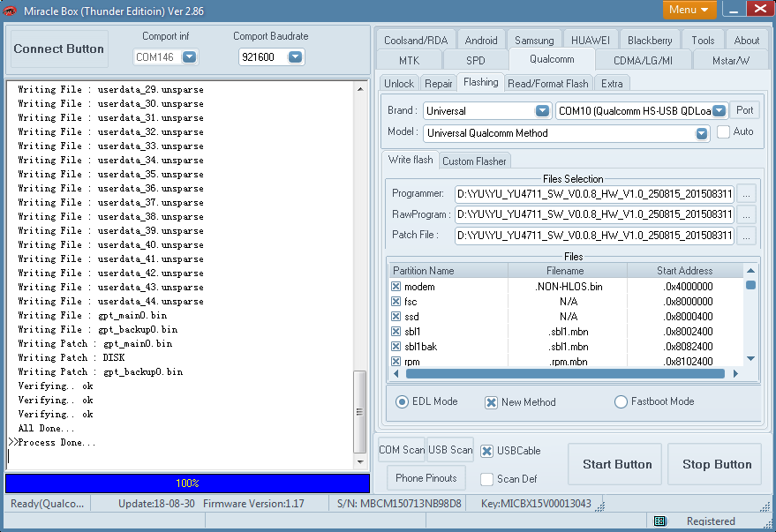Uncheck the sbl1bak partition checkbox
The height and width of the screenshot is (532, 776).
click(x=396, y=347)
